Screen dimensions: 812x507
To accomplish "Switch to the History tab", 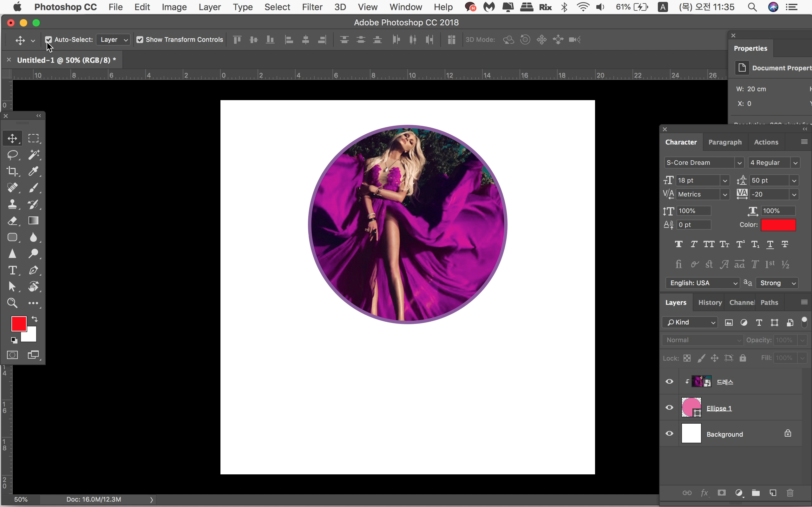I will click(x=710, y=302).
